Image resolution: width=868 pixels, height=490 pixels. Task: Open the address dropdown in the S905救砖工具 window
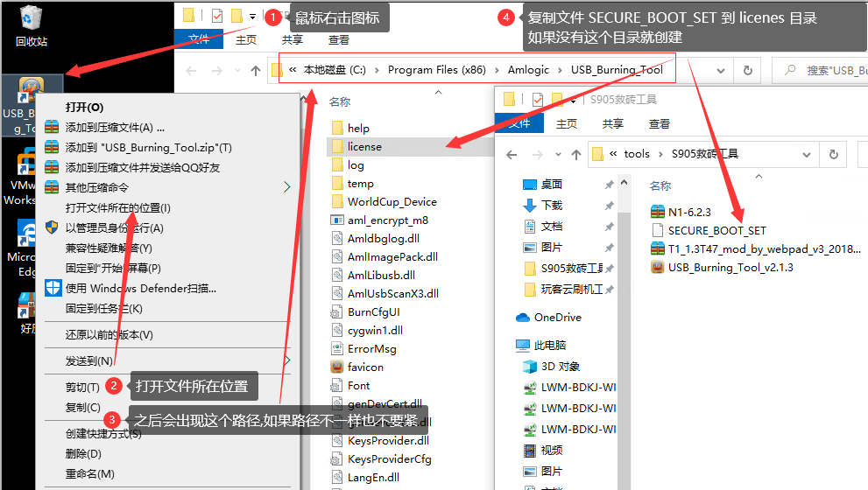click(x=807, y=154)
